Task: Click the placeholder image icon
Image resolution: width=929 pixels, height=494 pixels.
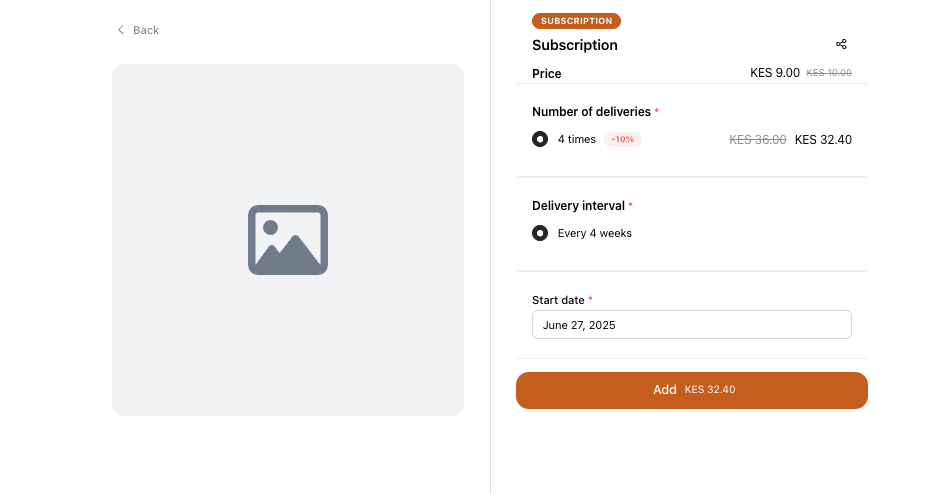Action: [288, 240]
